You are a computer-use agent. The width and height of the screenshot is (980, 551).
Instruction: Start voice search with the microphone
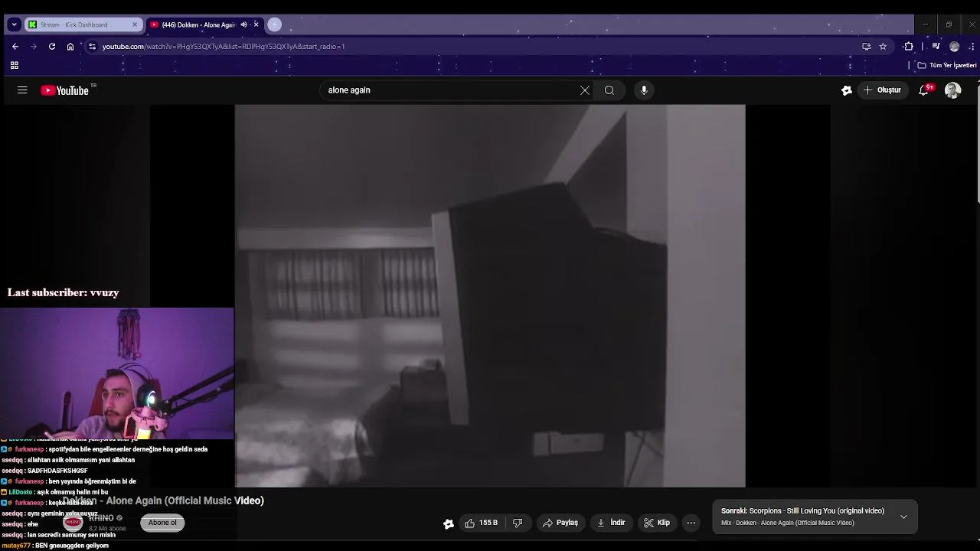pyautogui.click(x=644, y=90)
